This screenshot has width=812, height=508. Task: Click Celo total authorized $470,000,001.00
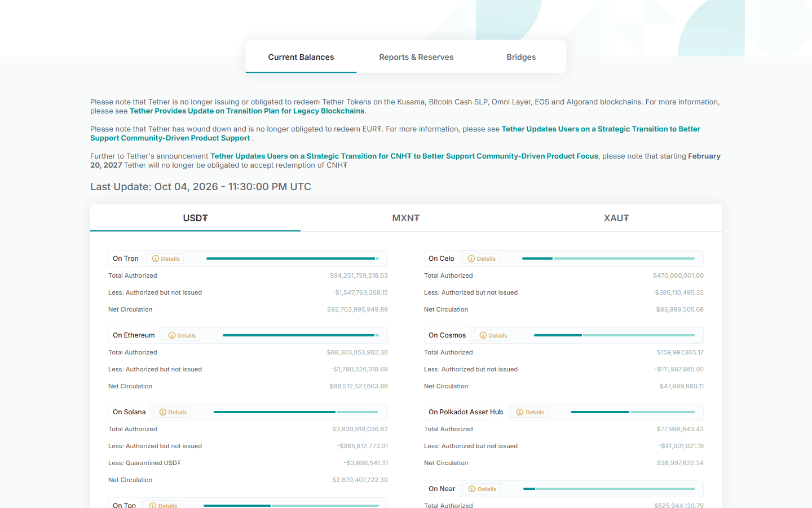[x=678, y=275]
